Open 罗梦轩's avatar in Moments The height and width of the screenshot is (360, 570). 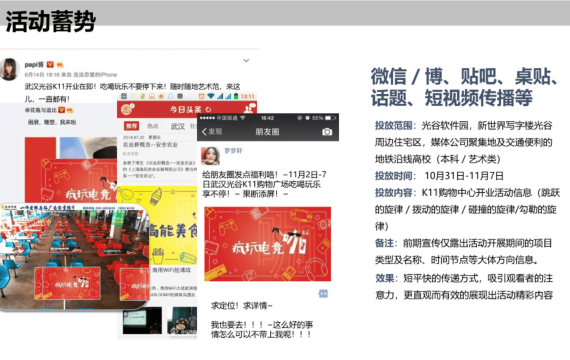click(x=210, y=155)
